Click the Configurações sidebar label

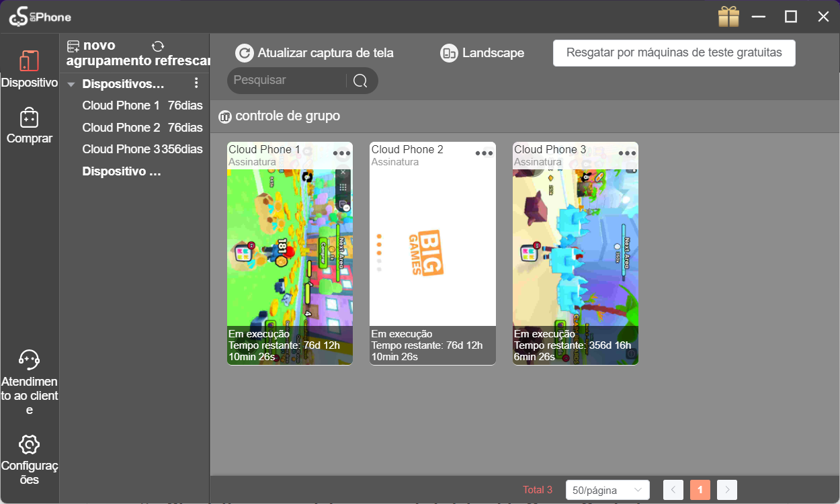(x=30, y=473)
